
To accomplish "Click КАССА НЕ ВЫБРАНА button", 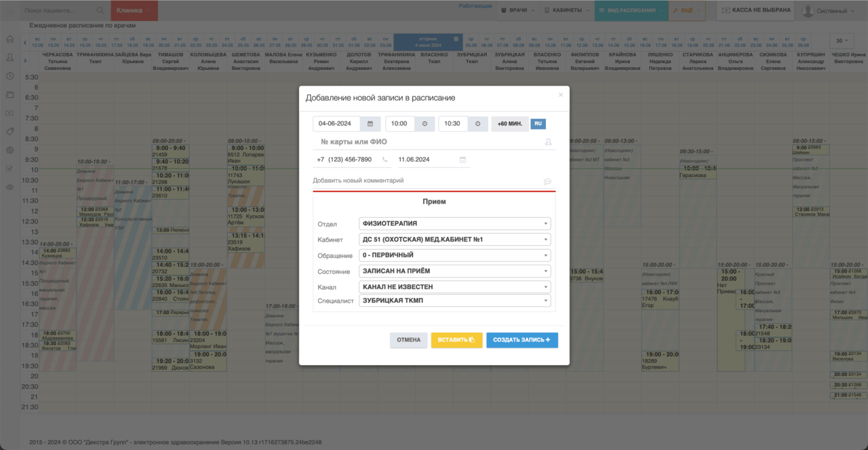I will click(755, 11).
